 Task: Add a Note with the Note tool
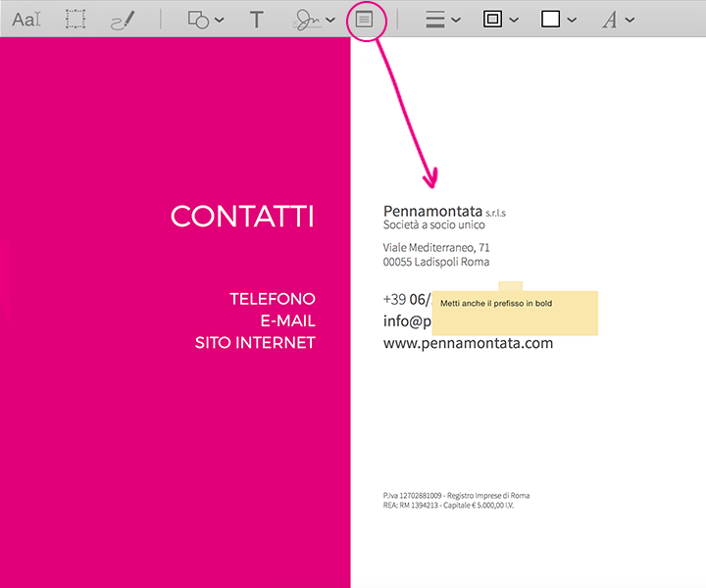pos(364,20)
